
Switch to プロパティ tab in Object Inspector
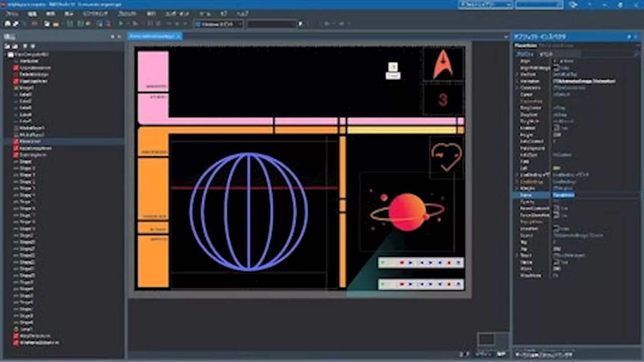(x=525, y=54)
